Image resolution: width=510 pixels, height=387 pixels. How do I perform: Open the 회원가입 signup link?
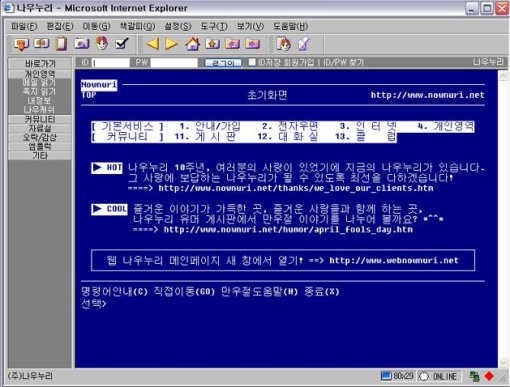(x=298, y=62)
